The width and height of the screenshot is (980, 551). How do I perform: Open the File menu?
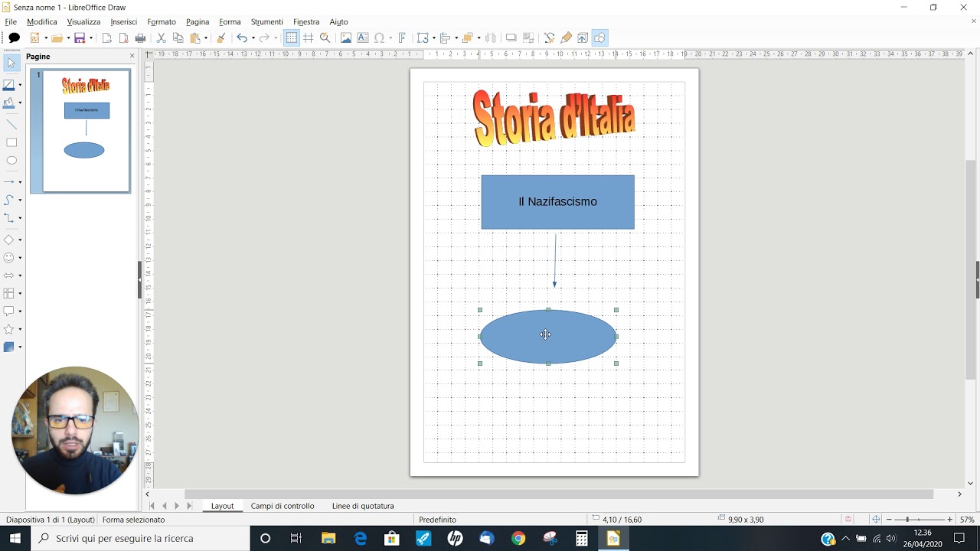point(11,21)
